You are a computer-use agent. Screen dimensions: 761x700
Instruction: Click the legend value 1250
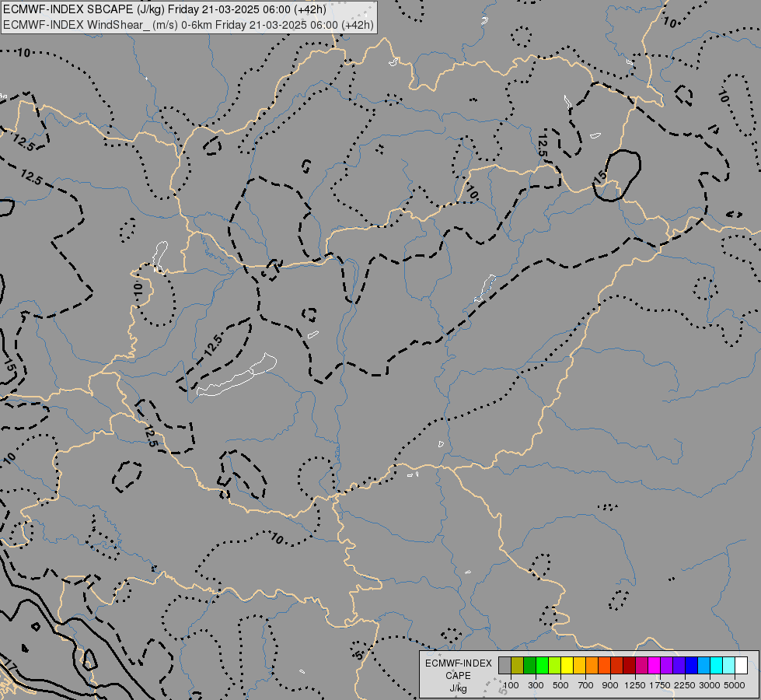[x=635, y=685]
